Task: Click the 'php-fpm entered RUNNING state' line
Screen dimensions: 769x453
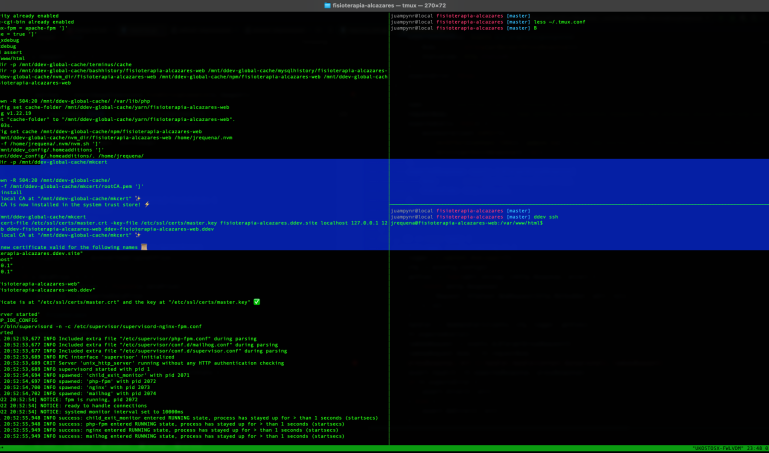Action: pos(173,424)
